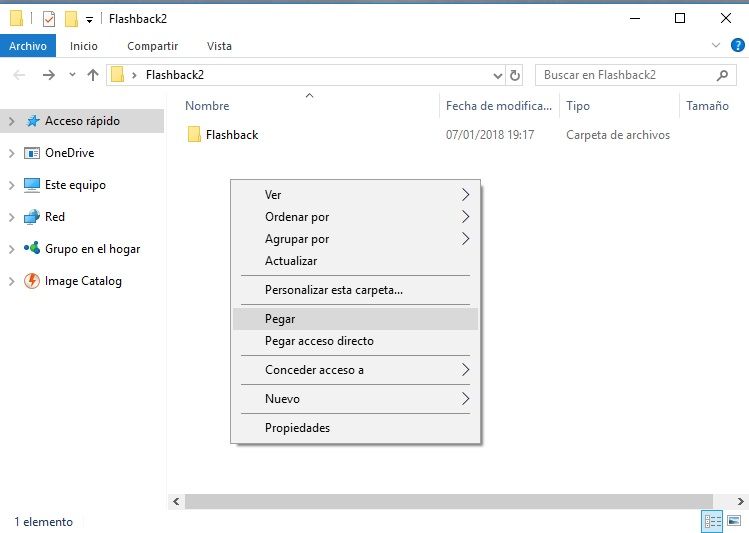Image resolution: width=749 pixels, height=533 pixels.
Task: Click the back navigation arrow
Action: click(x=19, y=75)
